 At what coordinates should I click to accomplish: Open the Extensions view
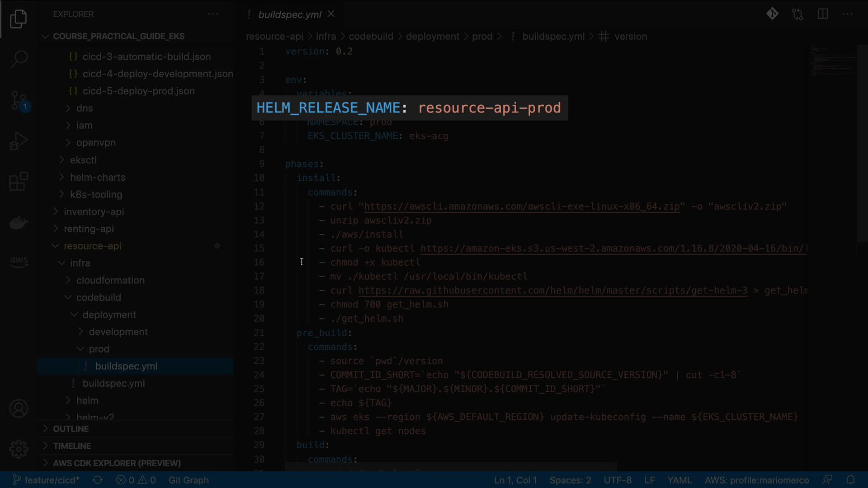click(x=19, y=182)
